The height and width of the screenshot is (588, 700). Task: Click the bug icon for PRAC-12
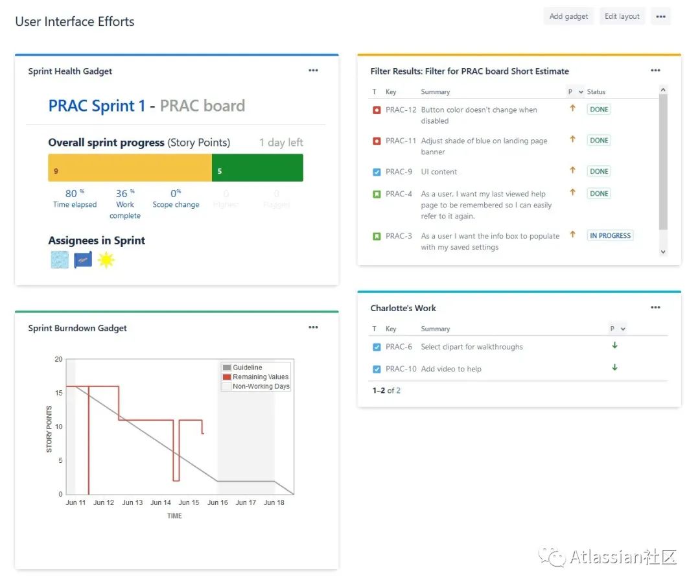377,110
